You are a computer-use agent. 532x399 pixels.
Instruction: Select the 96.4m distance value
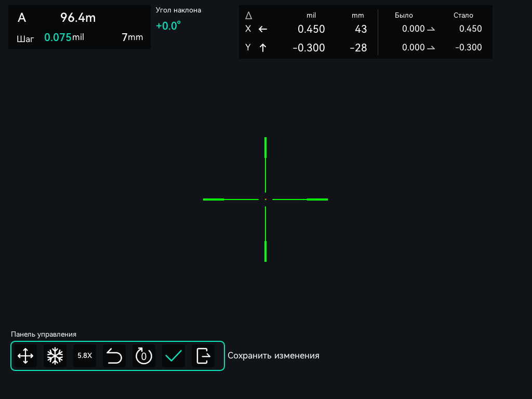click(78, 18)
